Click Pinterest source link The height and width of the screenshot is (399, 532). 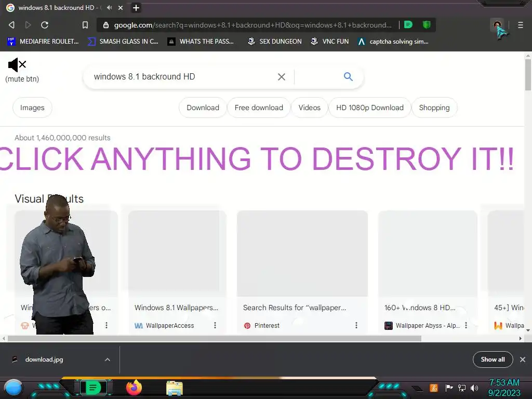[x=262, y=326]
